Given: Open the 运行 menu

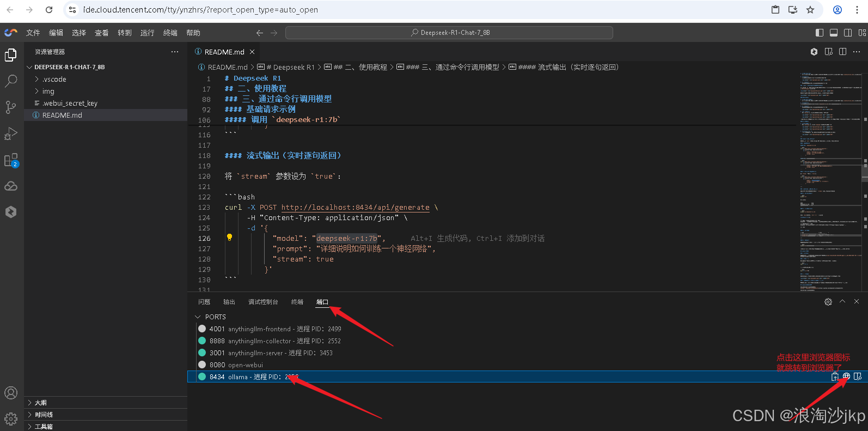Looking at the screenshot, I should [x=148, y=33].
